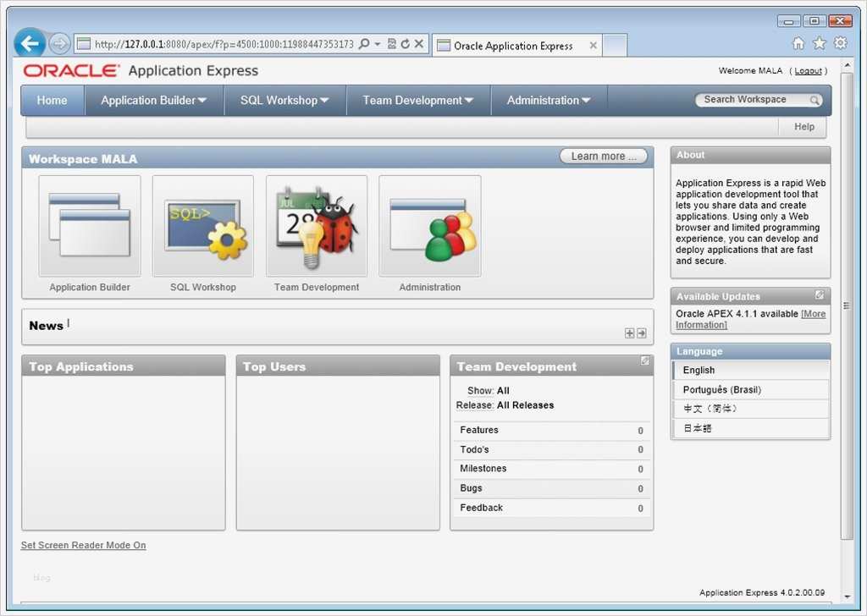Click the Milestones row in Team Development

(551, 469)
